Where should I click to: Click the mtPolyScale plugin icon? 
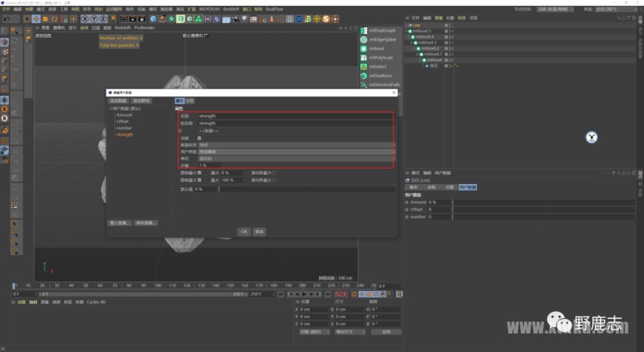coord(364,58)
